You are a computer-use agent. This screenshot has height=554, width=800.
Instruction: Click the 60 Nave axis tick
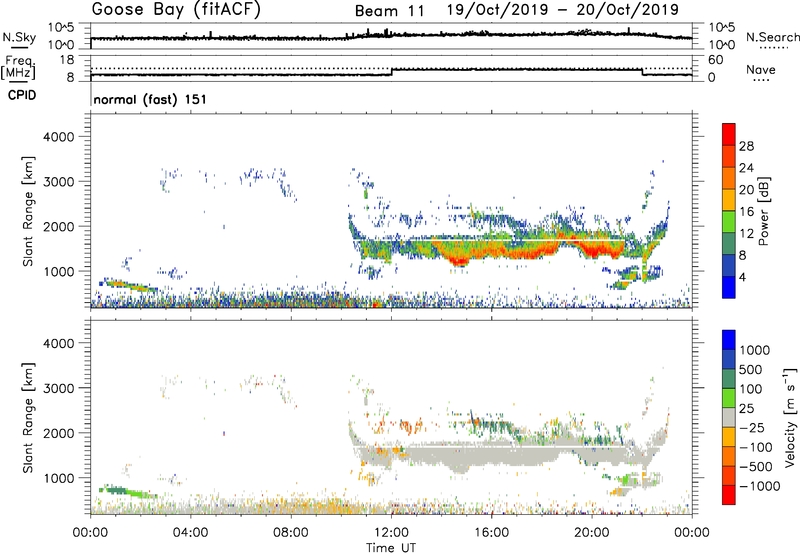click(x=715, y=60)
